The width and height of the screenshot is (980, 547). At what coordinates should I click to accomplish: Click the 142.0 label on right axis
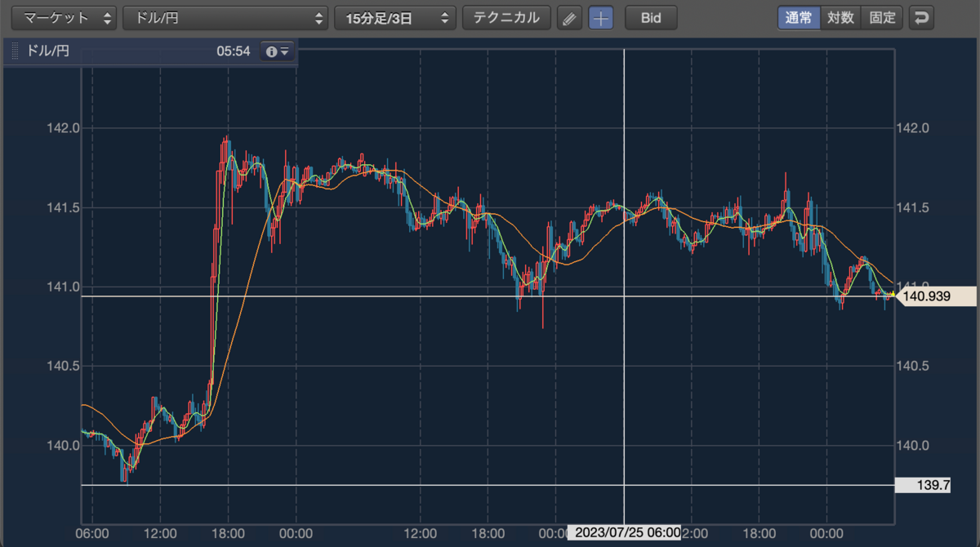pos(911,128)
